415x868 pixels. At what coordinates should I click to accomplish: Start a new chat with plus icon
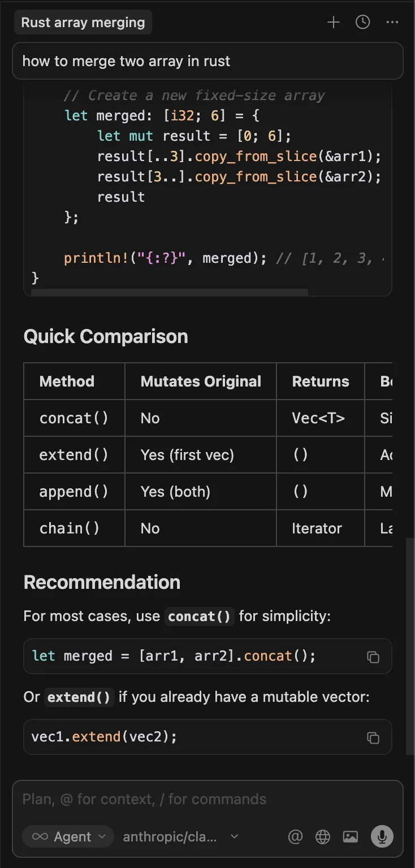pos(334,23)
